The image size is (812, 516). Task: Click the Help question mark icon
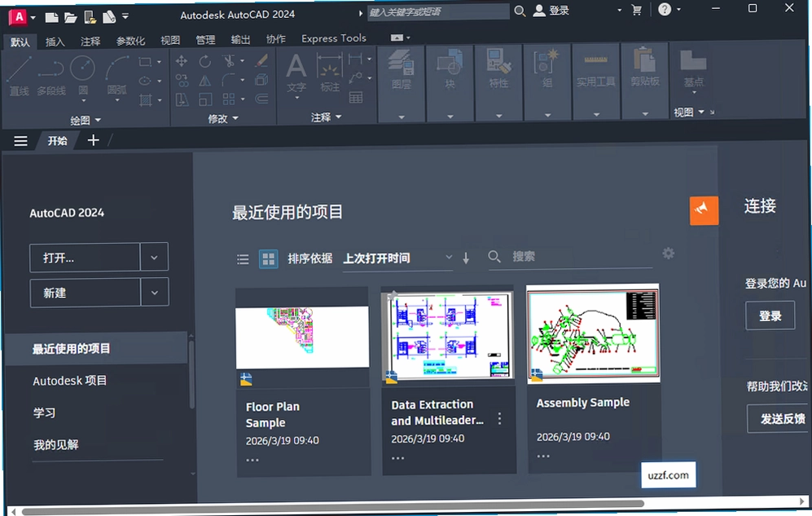[665, 9]
